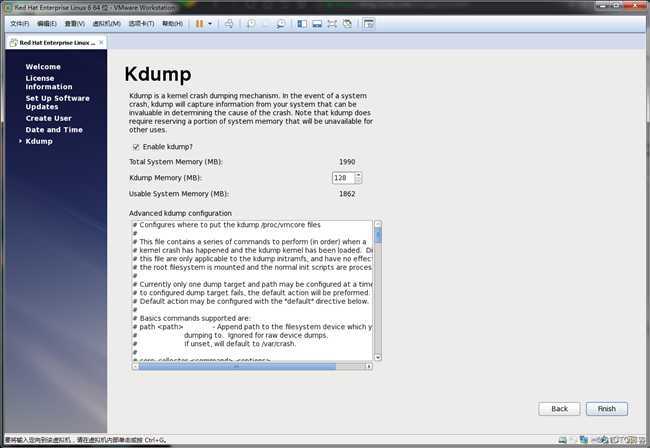650x448 pixels.
Task: Toggle the library sidebar panel icon
Action: 302,24
